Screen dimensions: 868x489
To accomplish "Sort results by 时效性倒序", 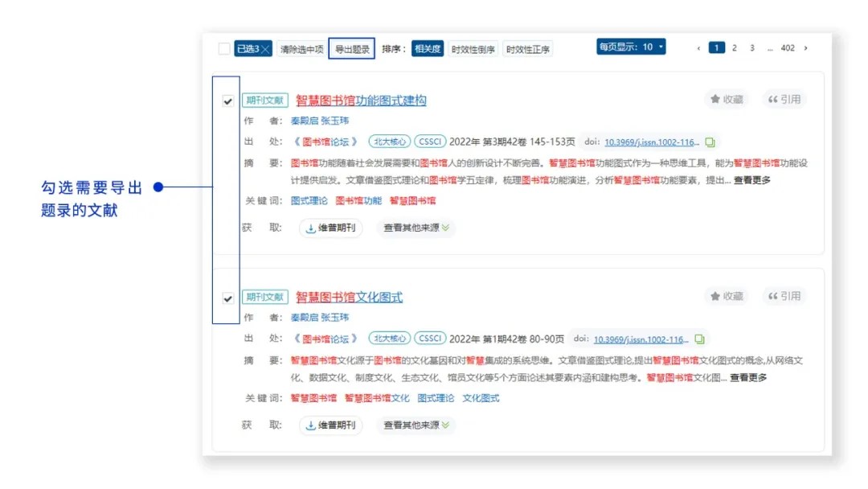I will pyautogui.click(x=473, y=49).
